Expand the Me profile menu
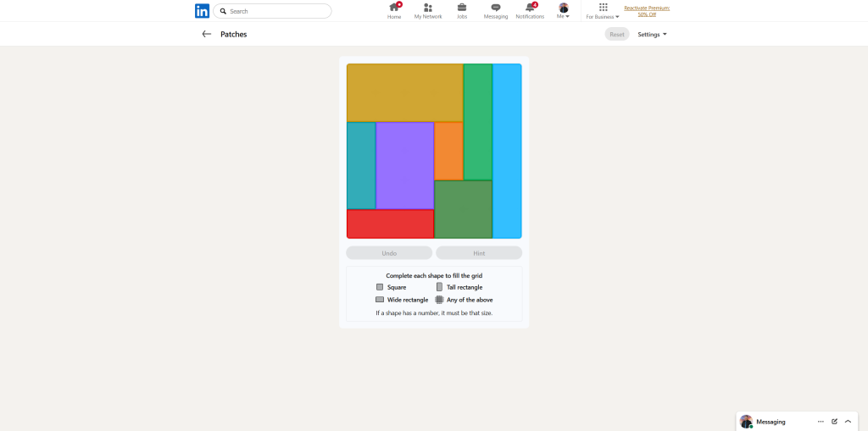Screen dimensions: 868x431 click(564, 11)
